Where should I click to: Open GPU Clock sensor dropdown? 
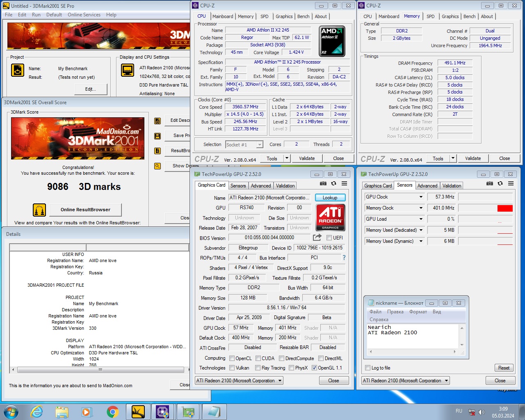coord(421,197)
